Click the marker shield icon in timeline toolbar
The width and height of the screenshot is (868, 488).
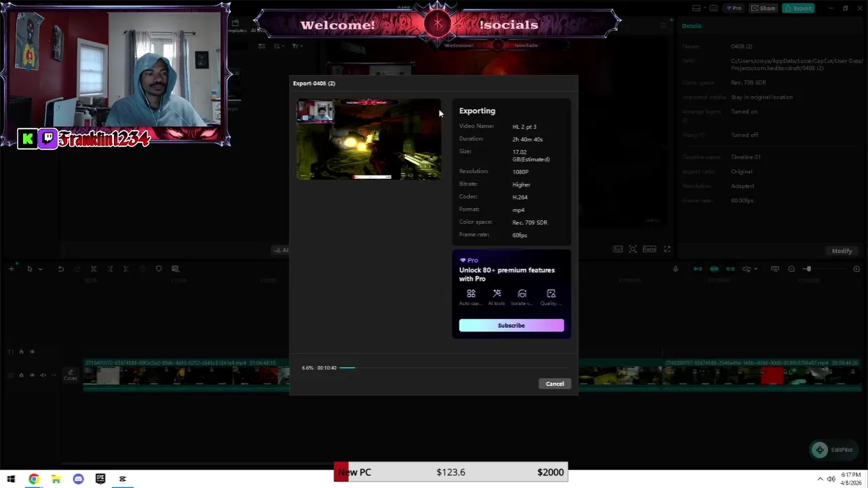(x=159, y=269)
